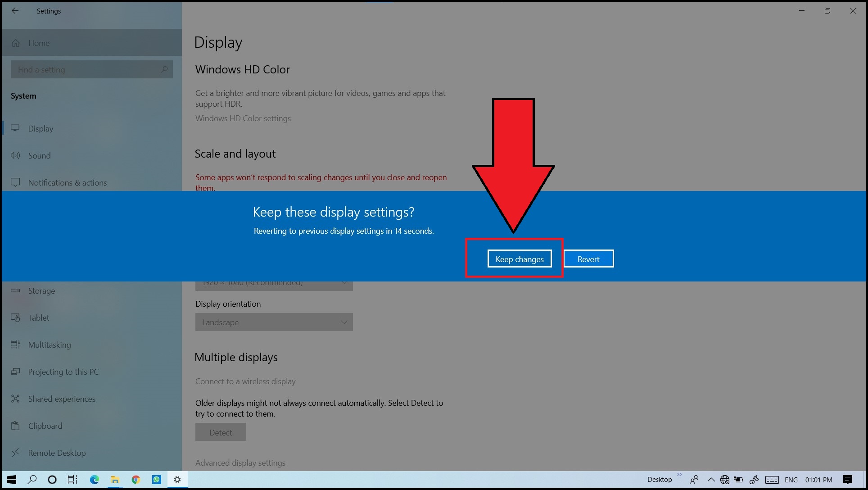Viewport: 868px width, 490px height.
Task: Open the Home settings page
Action: coord(39,43)
